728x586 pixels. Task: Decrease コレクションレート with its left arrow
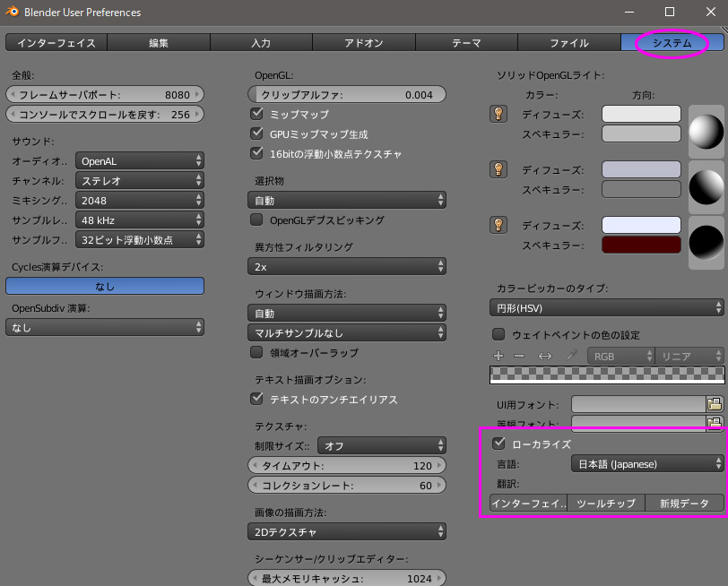[x=255, y=486]
